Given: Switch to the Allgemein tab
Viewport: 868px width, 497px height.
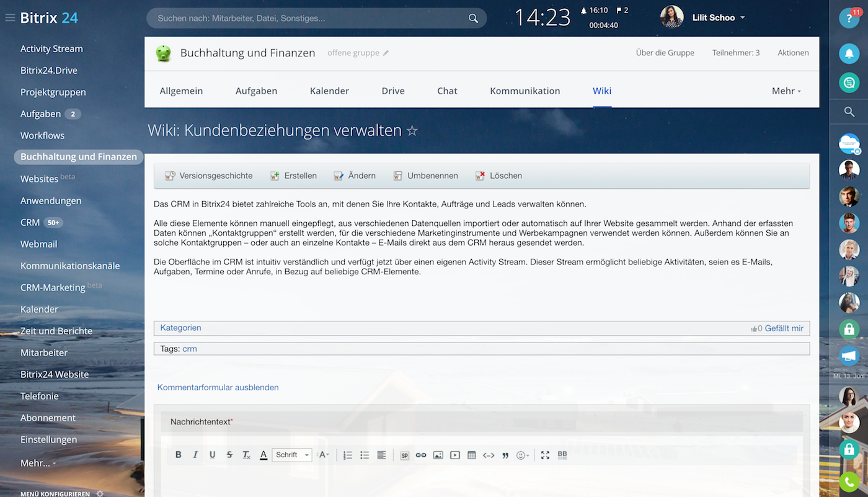Looking at the screenshot, I should pyautogui.click(x=181, y=91).
